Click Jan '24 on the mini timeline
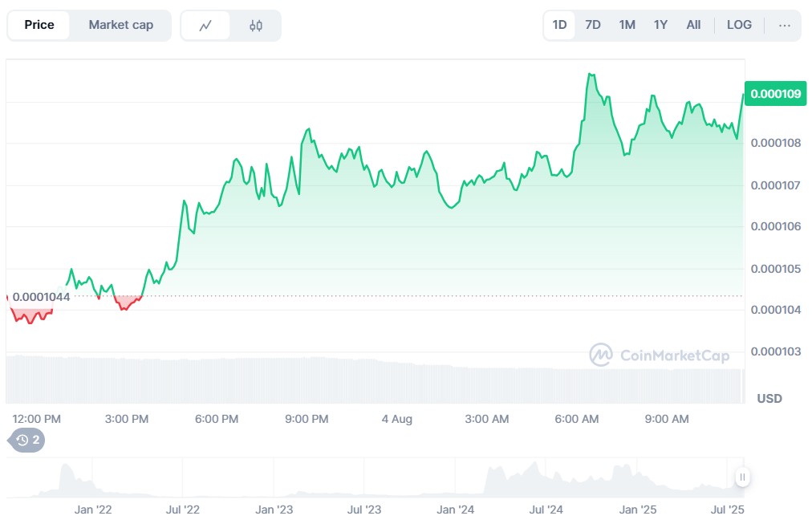Image resolution: width=812 pixels, height=528 pixels. point(456,510)
